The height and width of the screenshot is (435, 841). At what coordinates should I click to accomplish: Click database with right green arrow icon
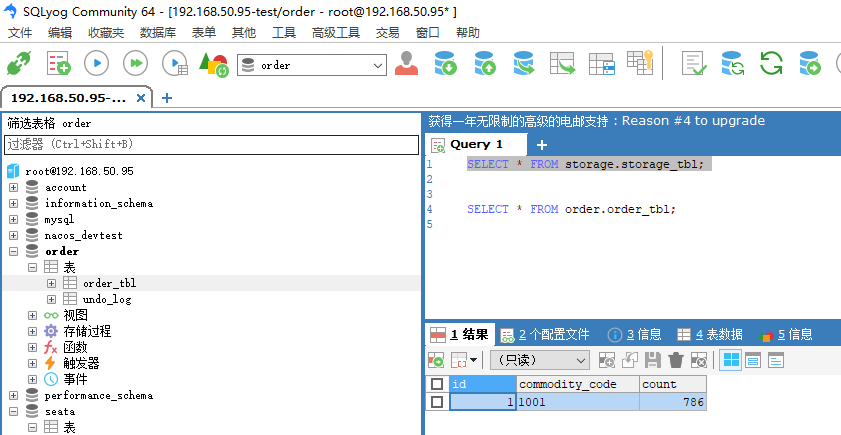click(524, 63)
